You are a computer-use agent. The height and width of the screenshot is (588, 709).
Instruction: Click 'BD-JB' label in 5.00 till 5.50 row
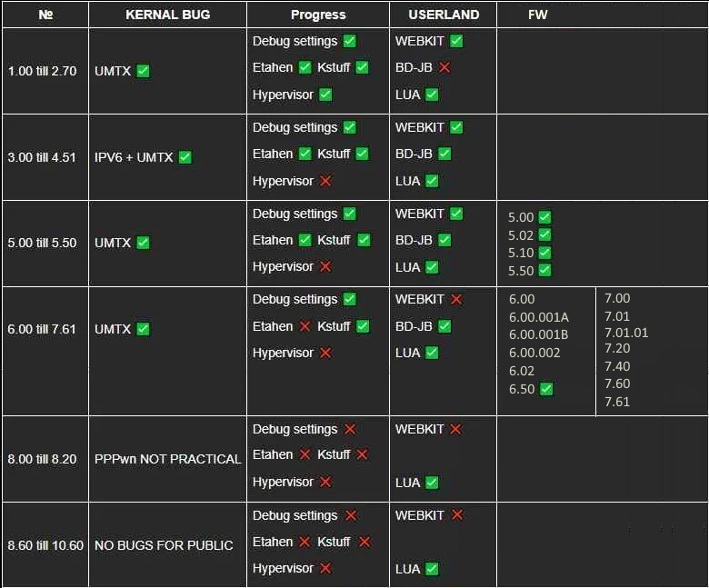point(414,240)
